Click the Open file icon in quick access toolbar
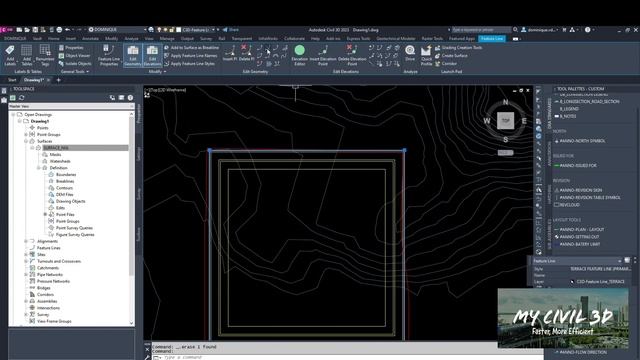Image resolution: width=640 pixels, height=360 pixels. point(27,30)
